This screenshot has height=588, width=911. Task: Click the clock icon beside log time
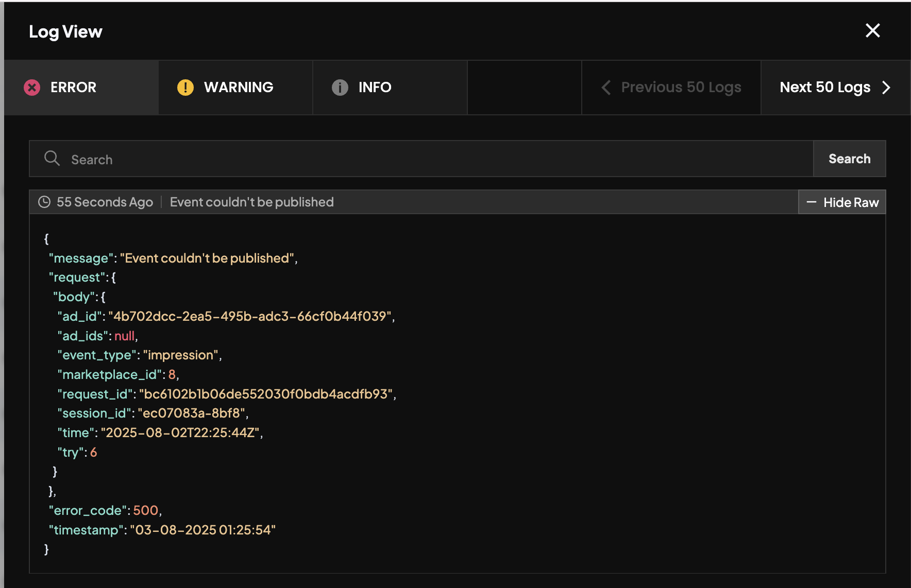(44, 202)
